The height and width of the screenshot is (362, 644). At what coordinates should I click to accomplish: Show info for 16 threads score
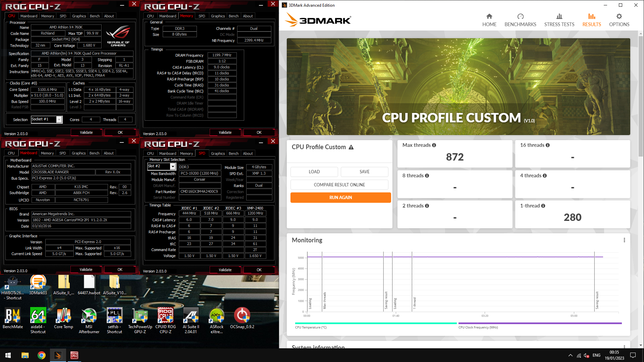pos(548,145)
